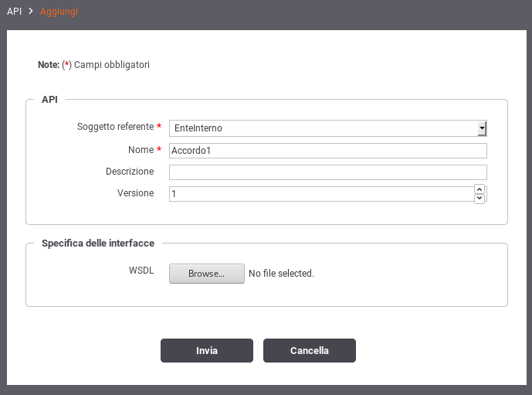This screenshot has height=395, width=532.
Task: Click the orange Aggiungi breadcrumb item
Action: (x=59, y=12)
